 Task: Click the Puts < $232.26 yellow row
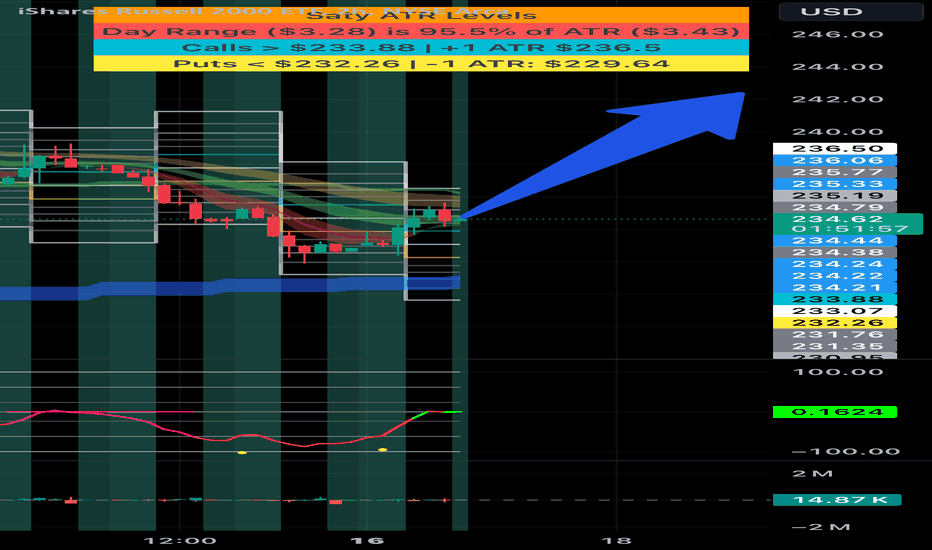[x=421, y=64]
